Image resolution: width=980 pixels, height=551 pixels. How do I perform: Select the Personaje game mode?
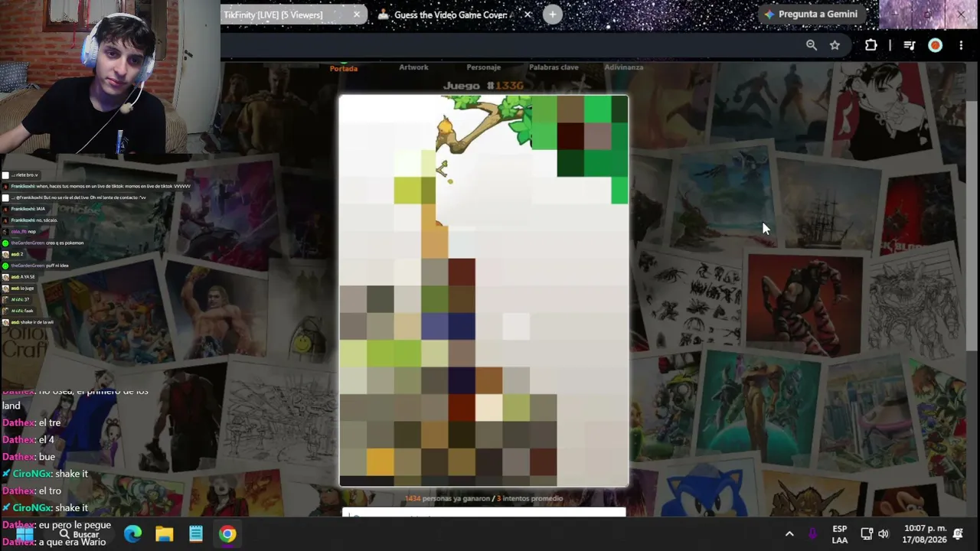(484, 67)
